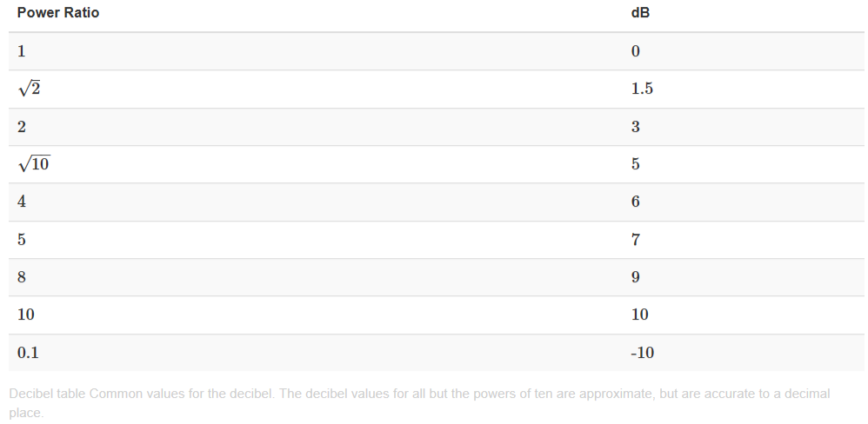The height and width of the screenshot is (424, 868).
Task: Click the positive 10 dB value cell
Action: (x=640, y=315)
